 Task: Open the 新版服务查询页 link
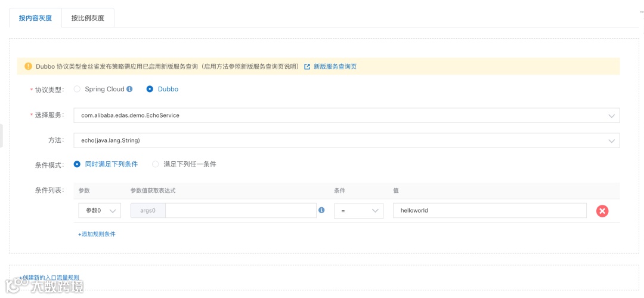[335, 66]
